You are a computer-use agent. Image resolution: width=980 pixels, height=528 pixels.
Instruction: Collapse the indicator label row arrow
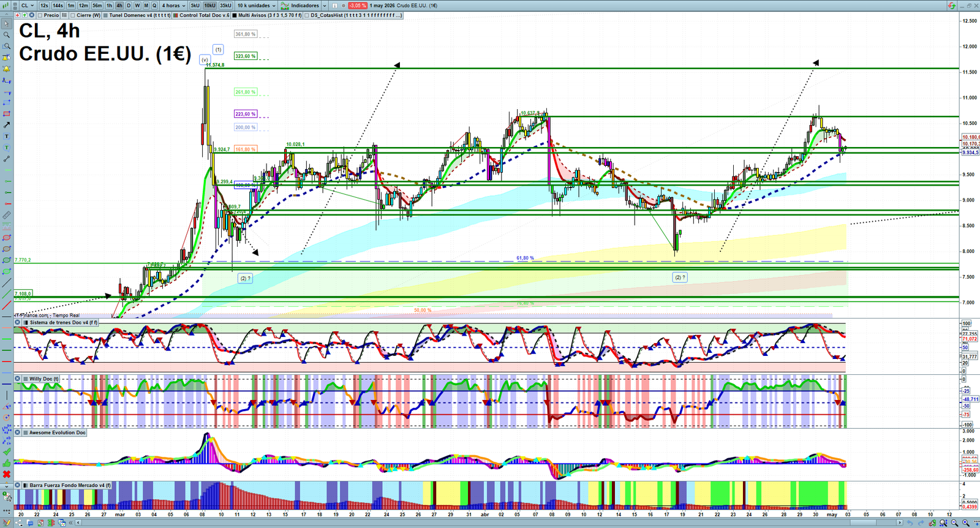[7, 15]
